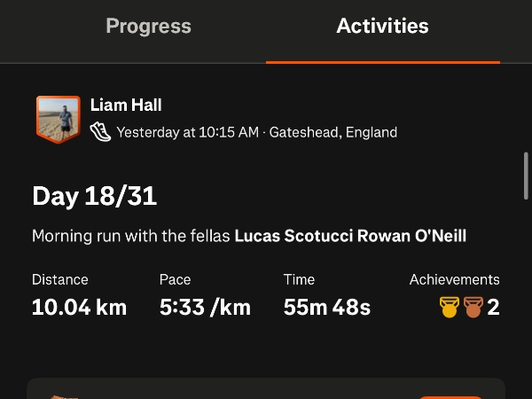Switch to the Progress tab

point(148,26)
